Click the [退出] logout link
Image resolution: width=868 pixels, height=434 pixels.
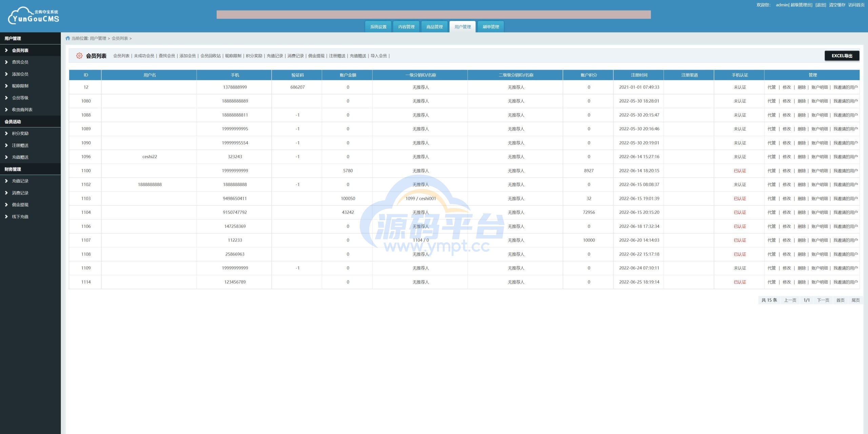click(821, 5)
